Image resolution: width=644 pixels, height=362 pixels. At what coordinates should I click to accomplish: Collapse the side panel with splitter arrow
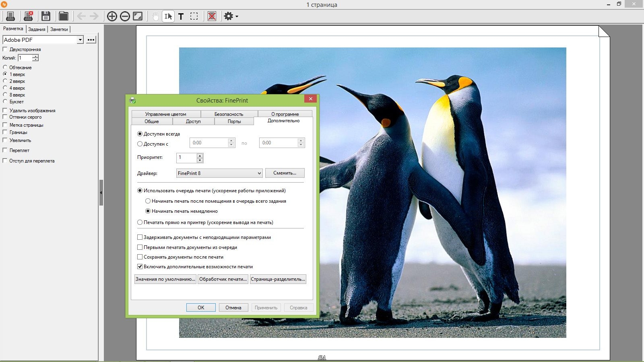coord(101,193)
